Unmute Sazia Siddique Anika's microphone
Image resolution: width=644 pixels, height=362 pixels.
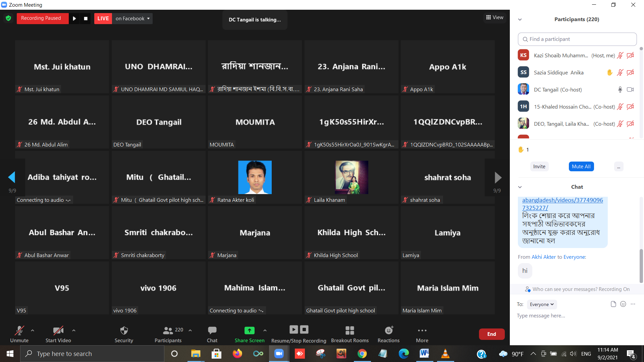pyautogui.click(x=620, y=72)
